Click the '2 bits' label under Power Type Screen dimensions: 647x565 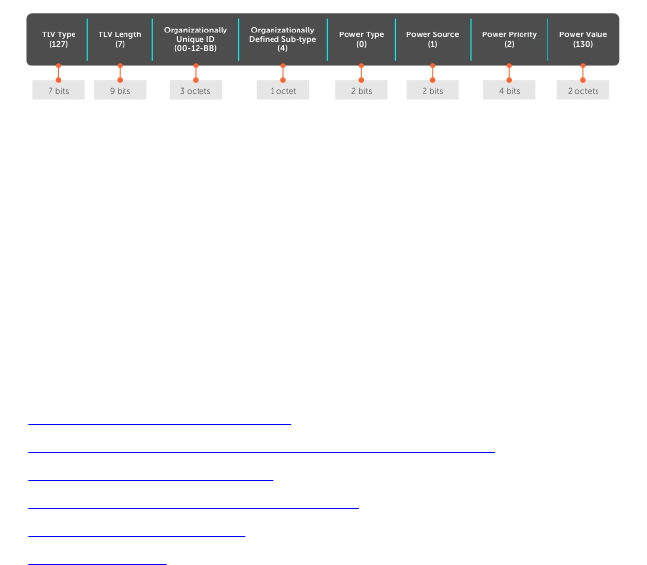click(361, 90)
